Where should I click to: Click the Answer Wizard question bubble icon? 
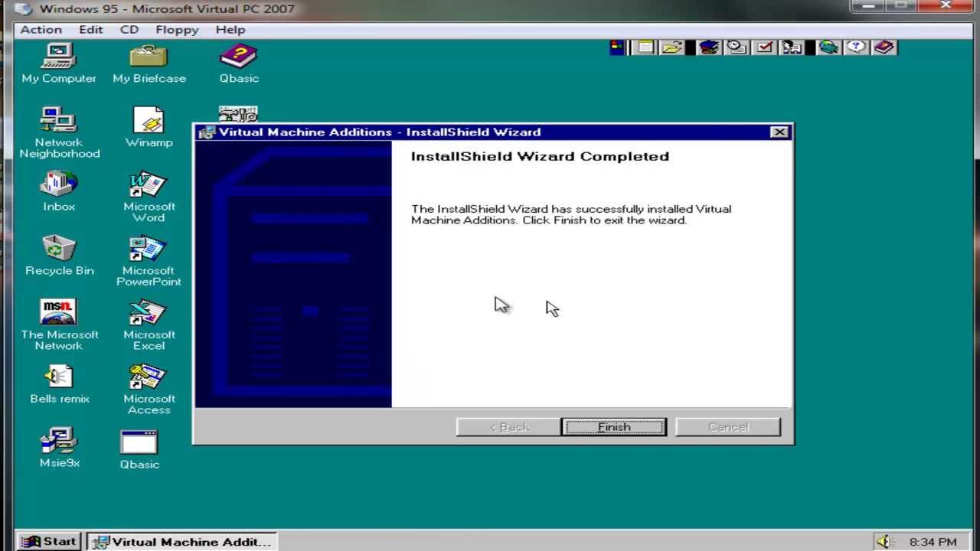(x=856, y=47)
